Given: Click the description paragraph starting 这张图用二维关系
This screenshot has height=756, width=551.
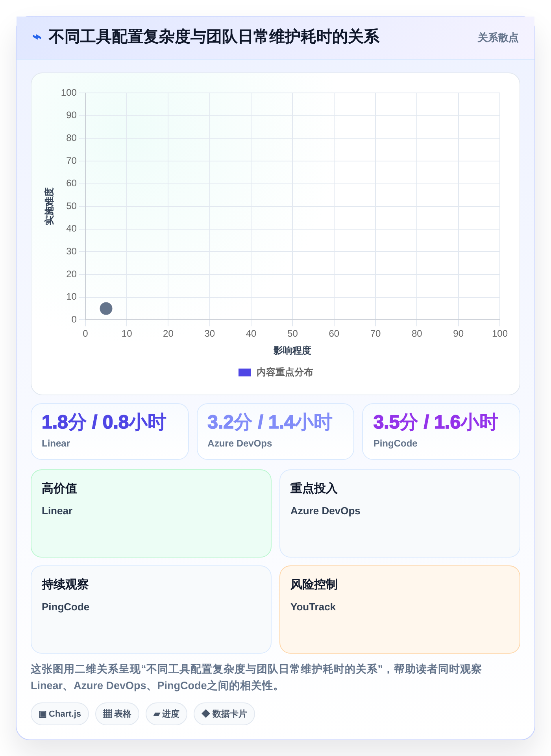Looking at the screenshot, I should click(x=256, y=677).
